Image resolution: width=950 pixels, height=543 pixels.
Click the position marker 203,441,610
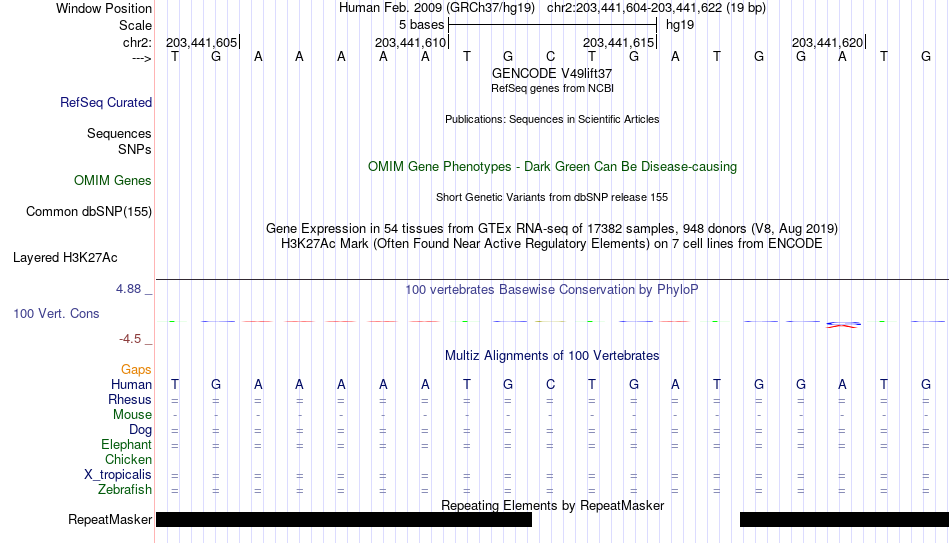coord(411,42)
